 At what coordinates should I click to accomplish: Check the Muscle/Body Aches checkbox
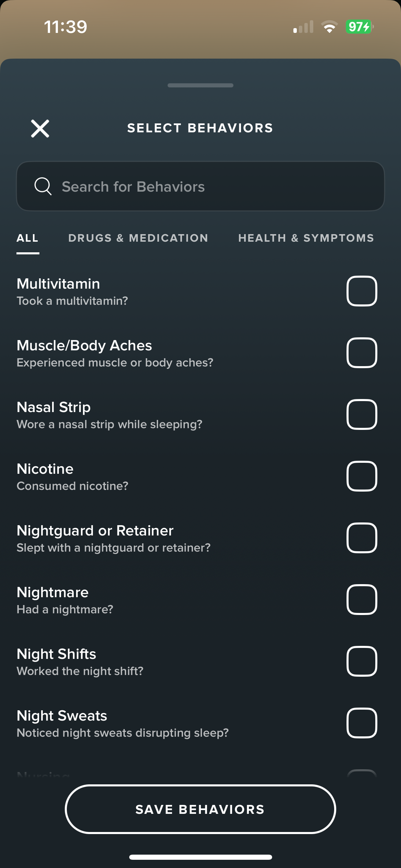point(362,353)
